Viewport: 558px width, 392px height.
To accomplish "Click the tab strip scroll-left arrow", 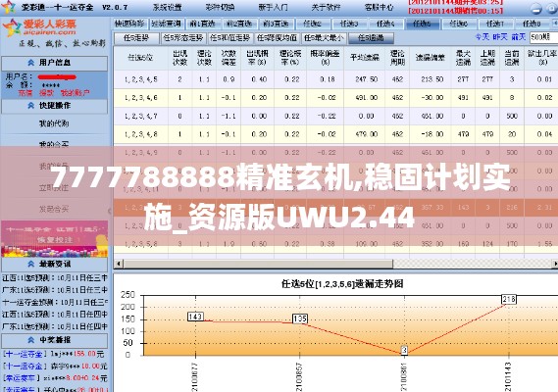I will [555, 24].
